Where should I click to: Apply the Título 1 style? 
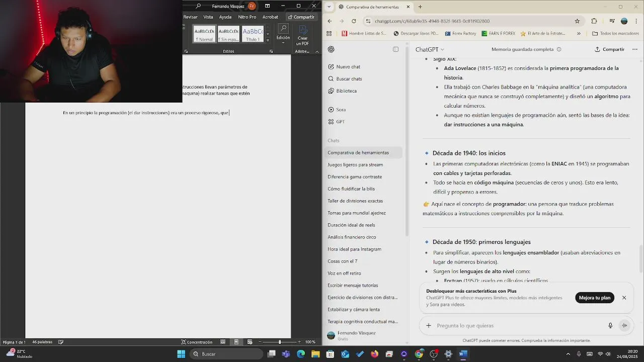pyautogui.click(x=253, y=34)
